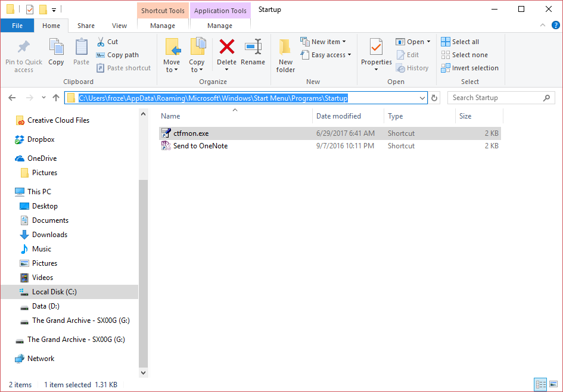The width and height of the screenshot is (563, 392).
Task: Click Edit in the Open group
Action: pyautogui.click(x=408, y=55)
